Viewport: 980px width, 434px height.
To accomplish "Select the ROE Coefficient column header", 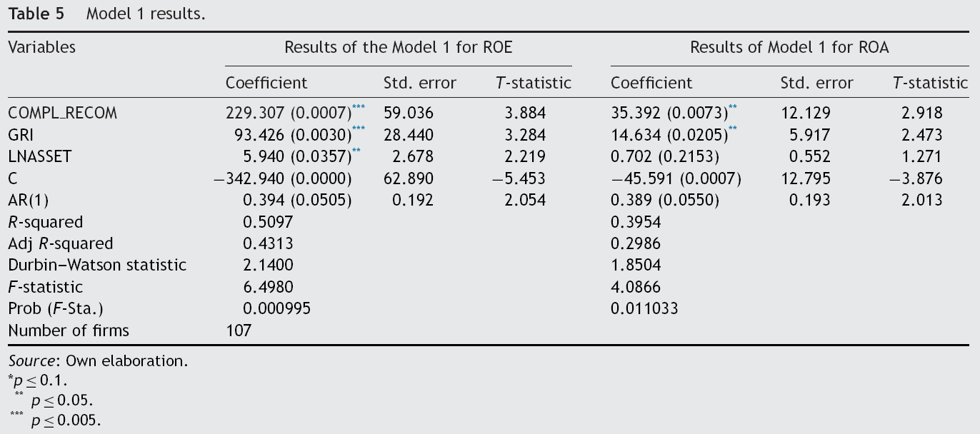I will (266, 83).
